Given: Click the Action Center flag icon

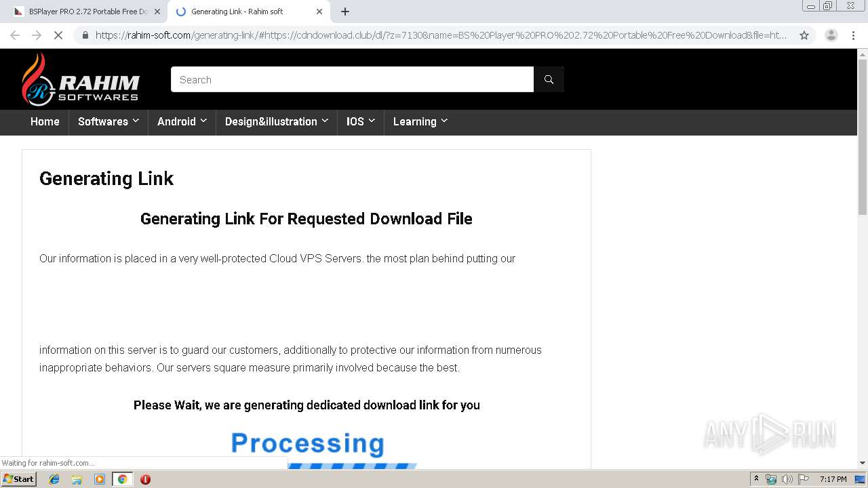Looking at the screenshot, I should [803, 479].
